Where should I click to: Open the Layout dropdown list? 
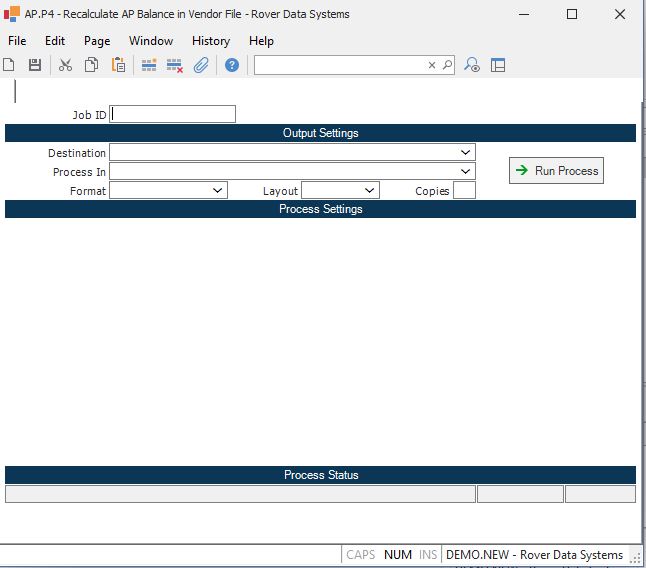point(369,190)
